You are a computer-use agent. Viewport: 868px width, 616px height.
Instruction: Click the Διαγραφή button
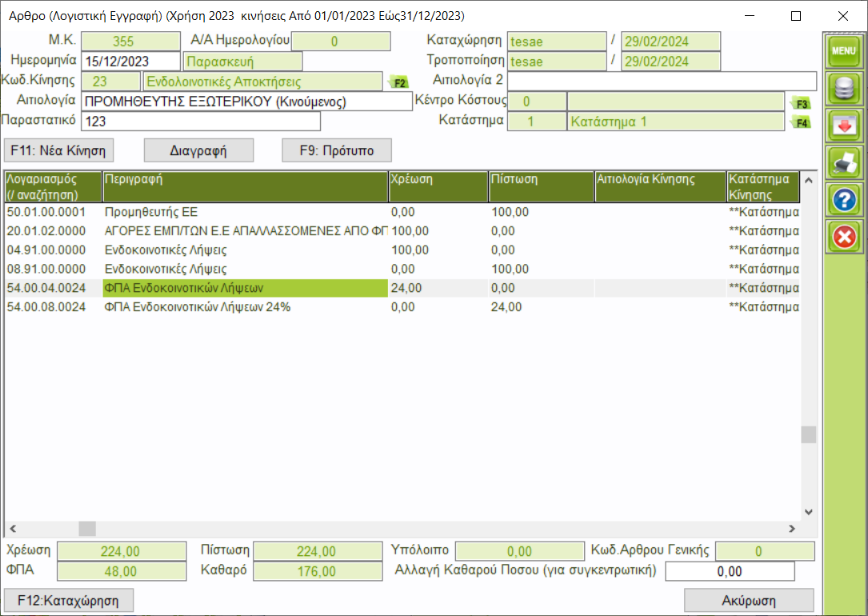198,150
